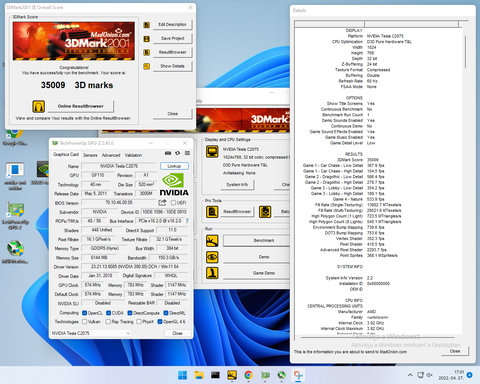Image resolution: width=480 pixels, height=384 pixels.
Task: Click the Demo button in the Run section
Action: 257,257
